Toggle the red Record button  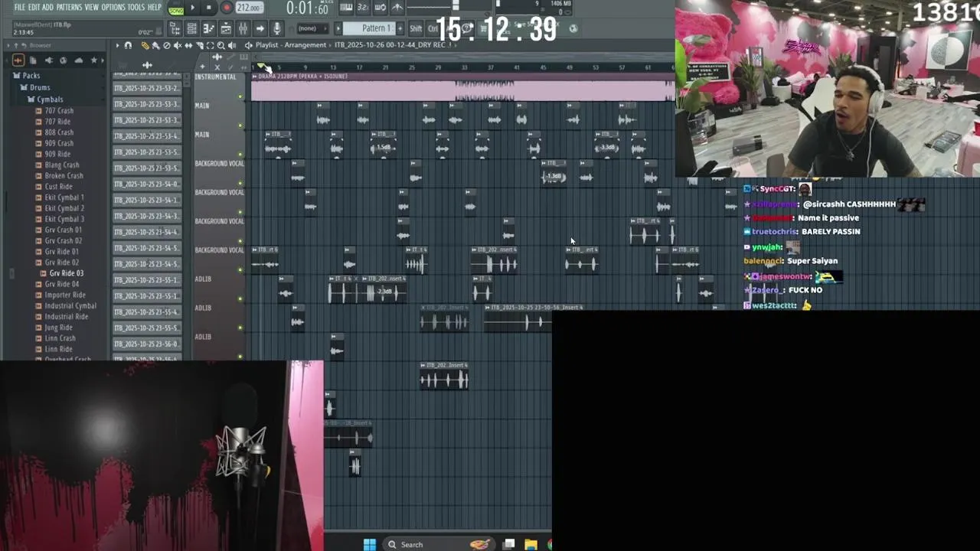(x=227, y=8)
